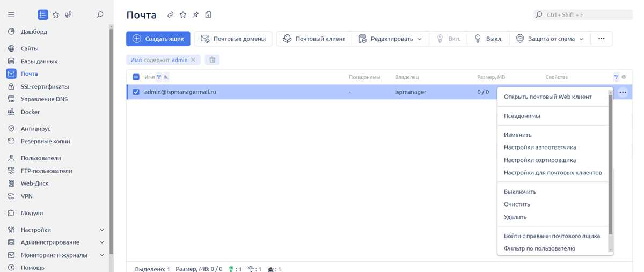Clear all filters with trash icon
Screen dimensions: 644x272
(x=212, y=60)
